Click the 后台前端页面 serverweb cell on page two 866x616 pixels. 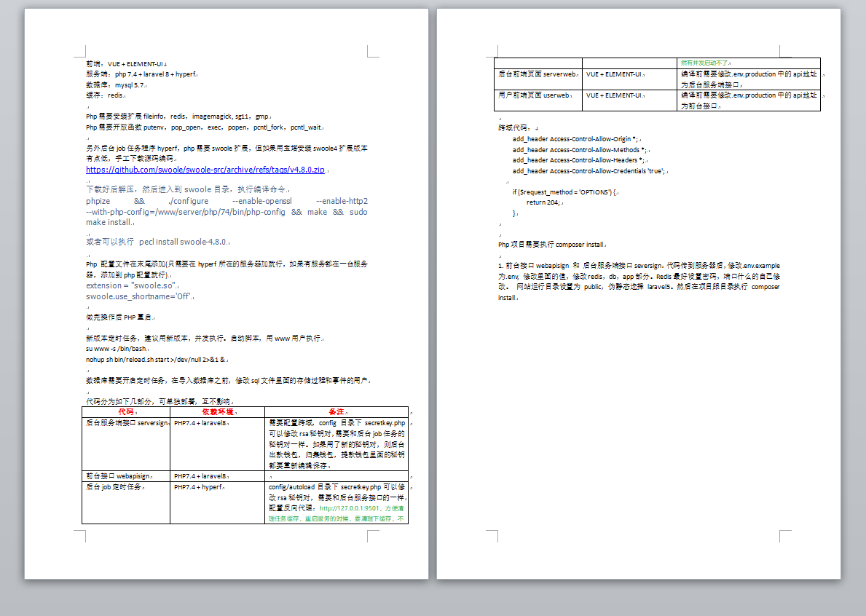(x=538, y=79)
